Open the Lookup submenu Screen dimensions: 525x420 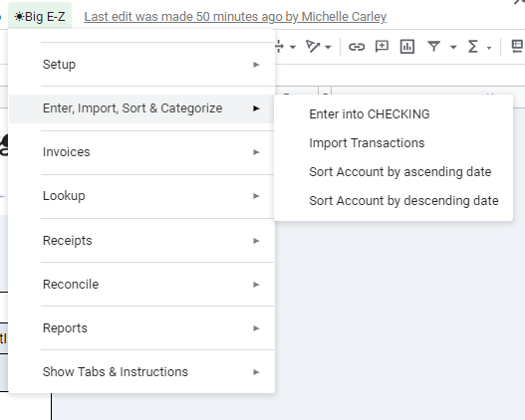(x=141, y=196)
